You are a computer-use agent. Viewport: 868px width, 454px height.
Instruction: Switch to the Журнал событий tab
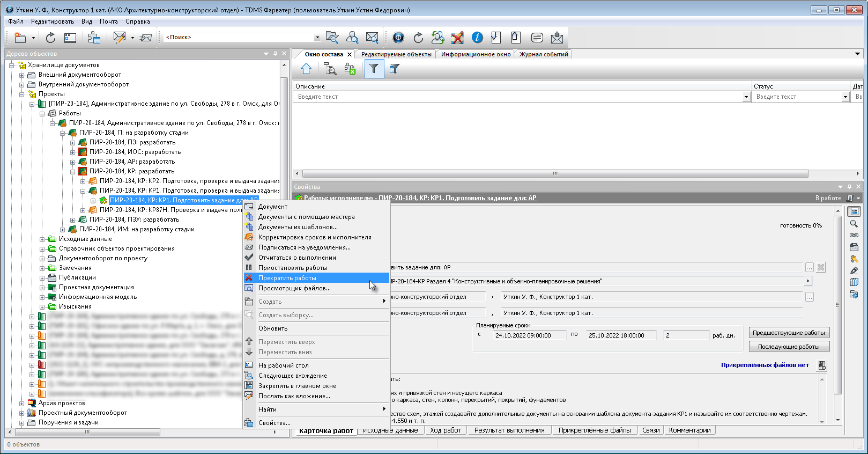(543, 54)
